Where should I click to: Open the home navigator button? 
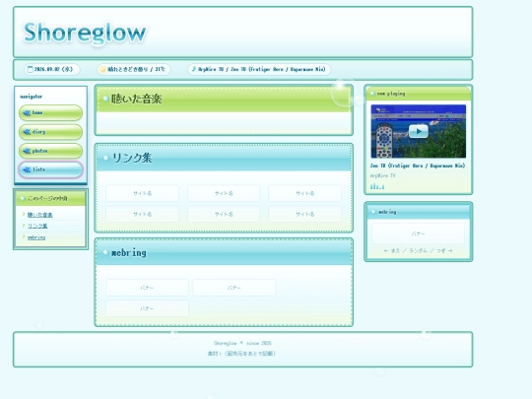point(50,112)
